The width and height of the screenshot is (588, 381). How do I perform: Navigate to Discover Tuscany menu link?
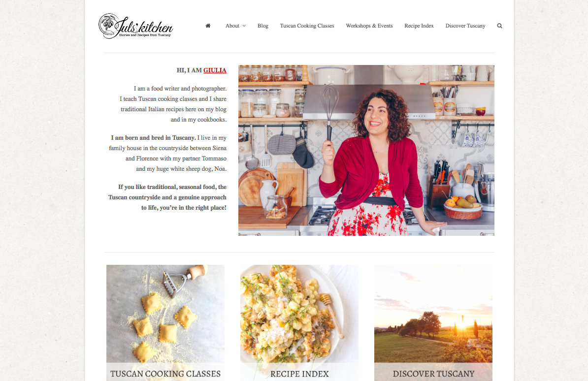coord(465,26)
